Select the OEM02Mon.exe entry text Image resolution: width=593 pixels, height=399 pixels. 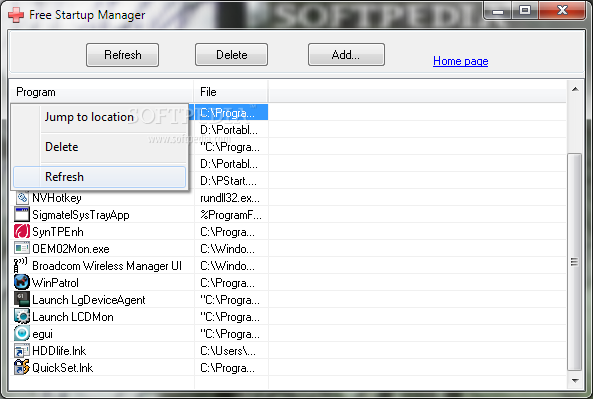[71, 249]
